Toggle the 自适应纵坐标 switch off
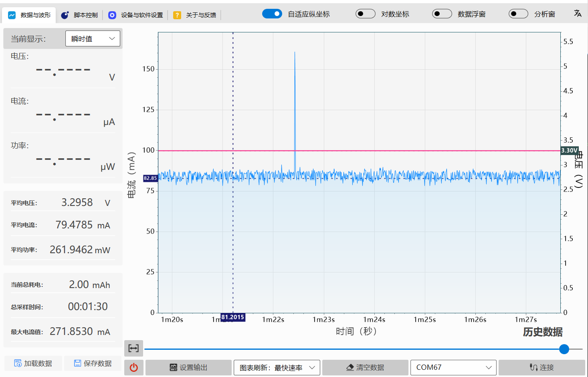The width and height of the screenshot is (588, 377). [x=272, y=14]
